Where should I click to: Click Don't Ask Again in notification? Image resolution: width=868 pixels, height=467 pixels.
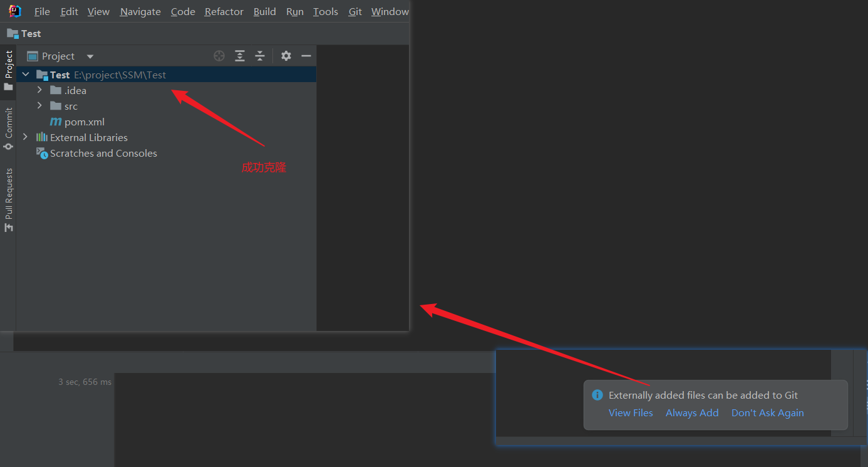[x=768, y=413]
